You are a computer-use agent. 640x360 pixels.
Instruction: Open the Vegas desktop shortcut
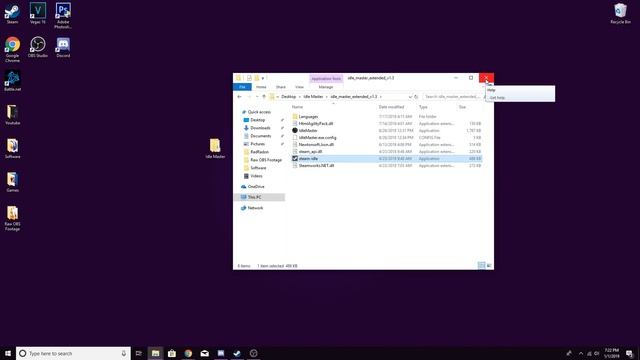pos(38,13)
